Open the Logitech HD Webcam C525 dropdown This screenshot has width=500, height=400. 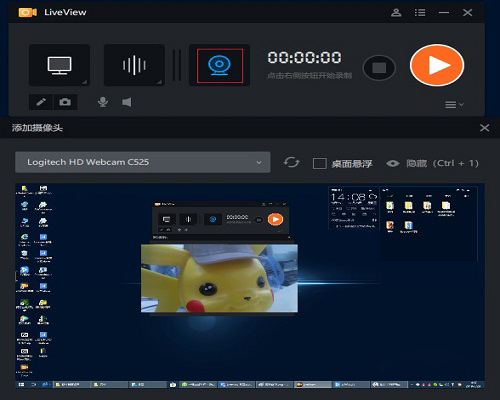click(x=143, y=162)
